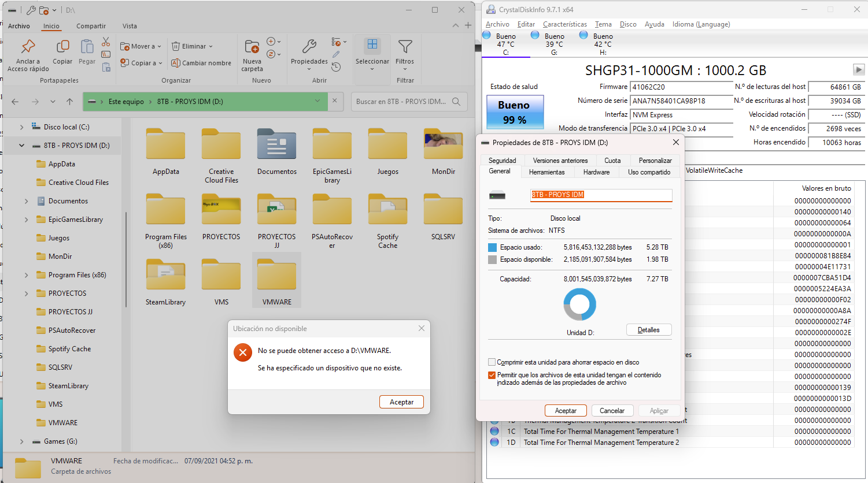Open the Copiar a dropdown
Image resolution: width=868 pixels, height=483 pixels.
pos(142,63)
